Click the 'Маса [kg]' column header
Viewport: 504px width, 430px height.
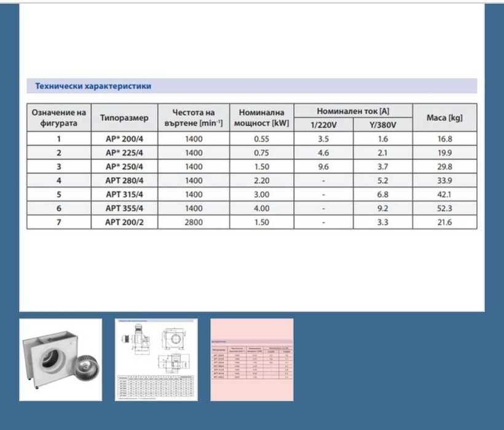pyautogui.click(x=445, y=117)
